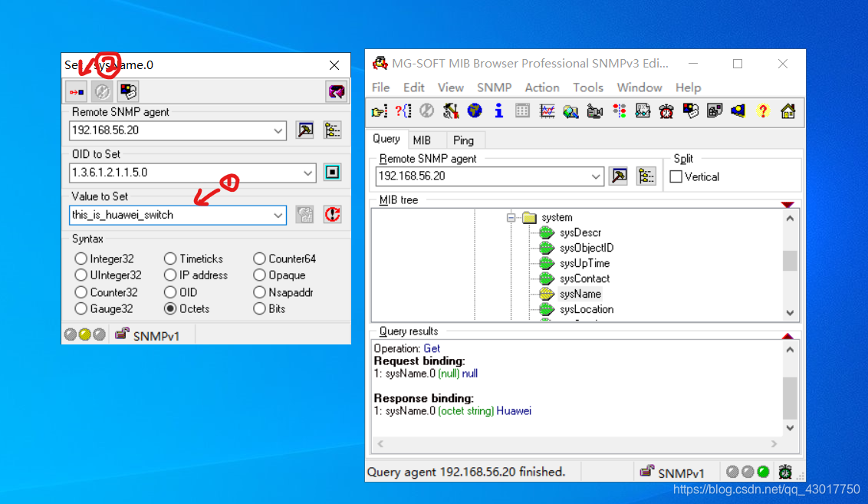
Task: Click the colorful tag icon in Set dialog toolbar
Action: [x=128, y=91]
